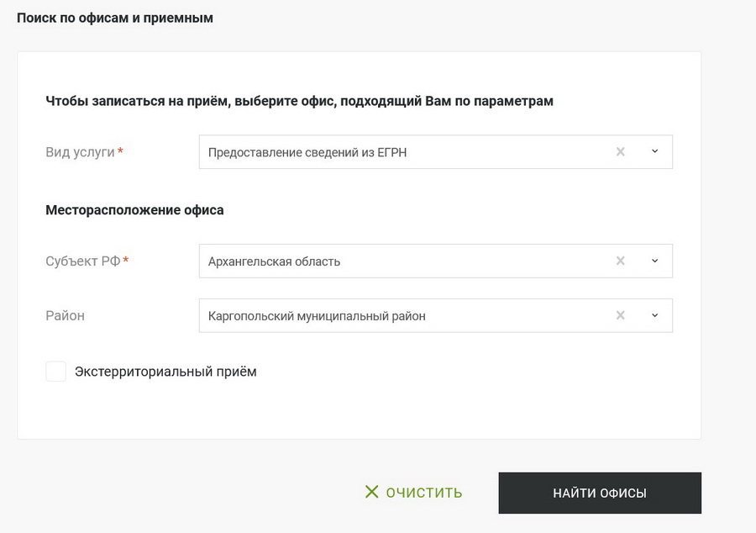Click the X to clear Архангельская область
Screen dimensions: 756x533
click(x=620, y=261)
